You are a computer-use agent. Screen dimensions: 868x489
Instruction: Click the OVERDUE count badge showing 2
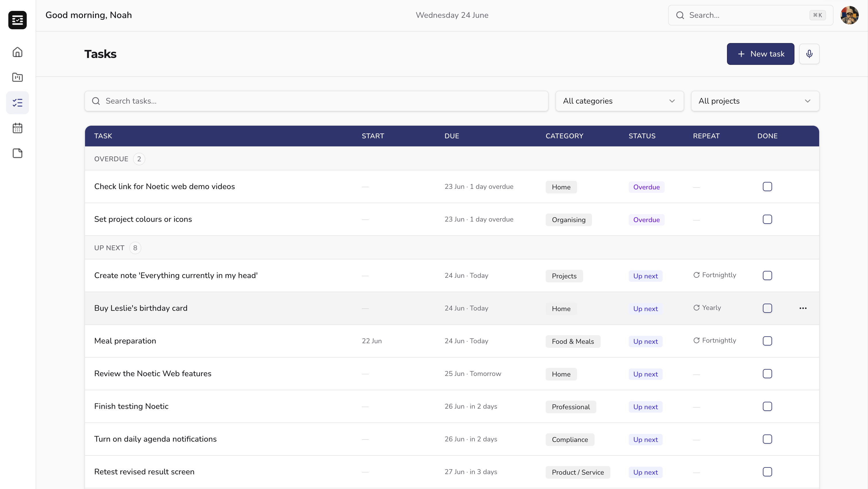coord(139,159)
